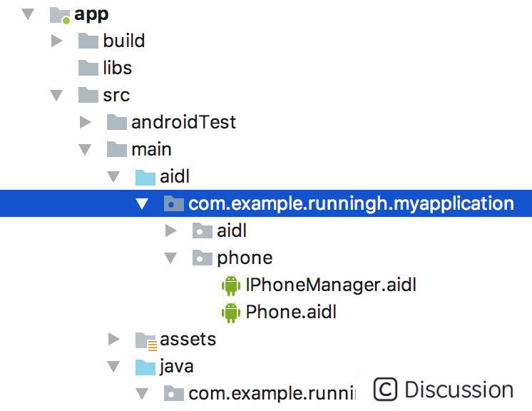The width and height of the screenshot is (532, 411).
Task: Click the blue aidl source root icon
Action: (145, 178)
